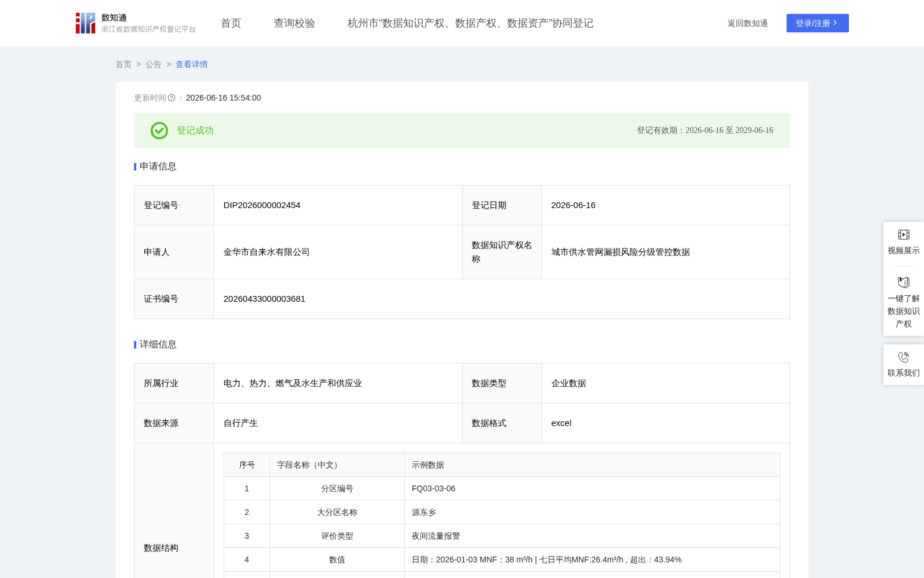Click the 数据来源 label cell
The width and height of the screenshot is (924, 578).
(174, 423)
